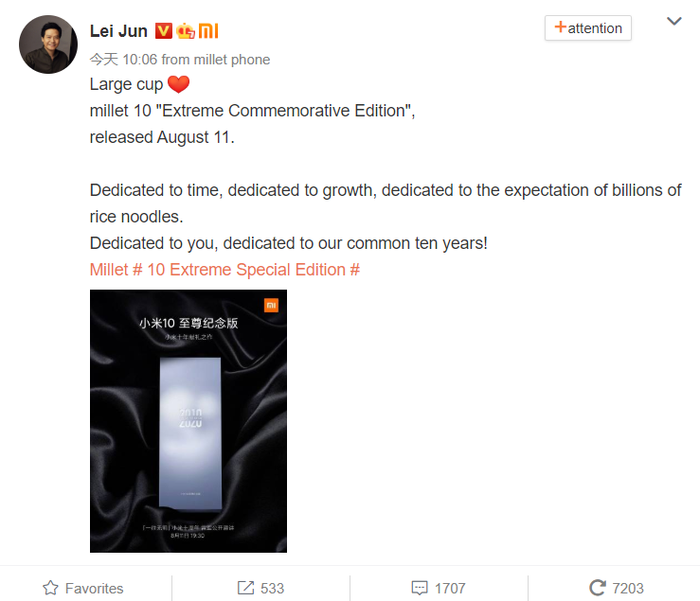This screenshot has height=601, width=700.
Task: Open the Millet 10 Extreme Special Edition hashtag
Action: pos(224,270)
